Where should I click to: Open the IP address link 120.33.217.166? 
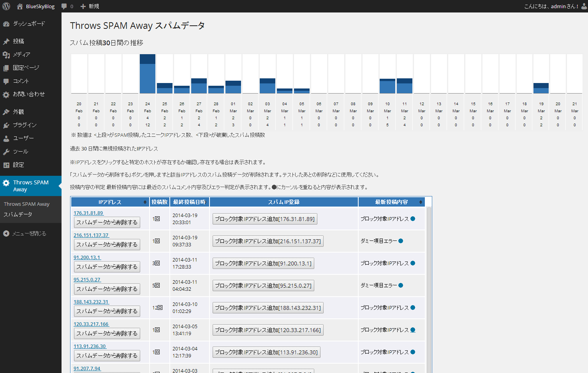tap(91, 324)
